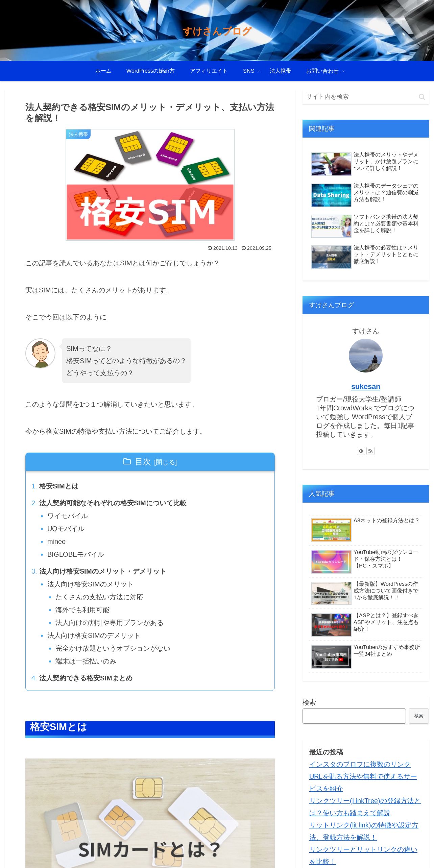Click the RSS feed icon under profile

pos(370,451)
